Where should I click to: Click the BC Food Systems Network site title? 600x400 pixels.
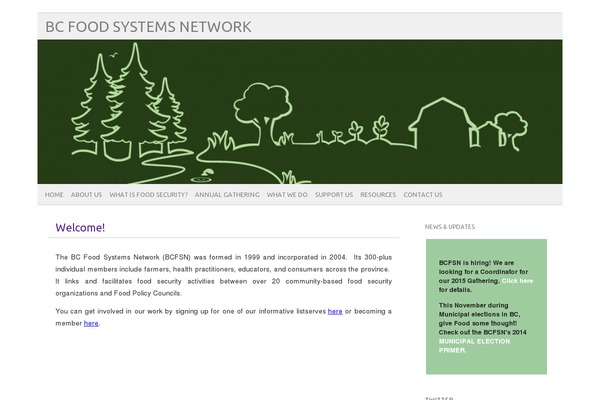click(148, 27)
